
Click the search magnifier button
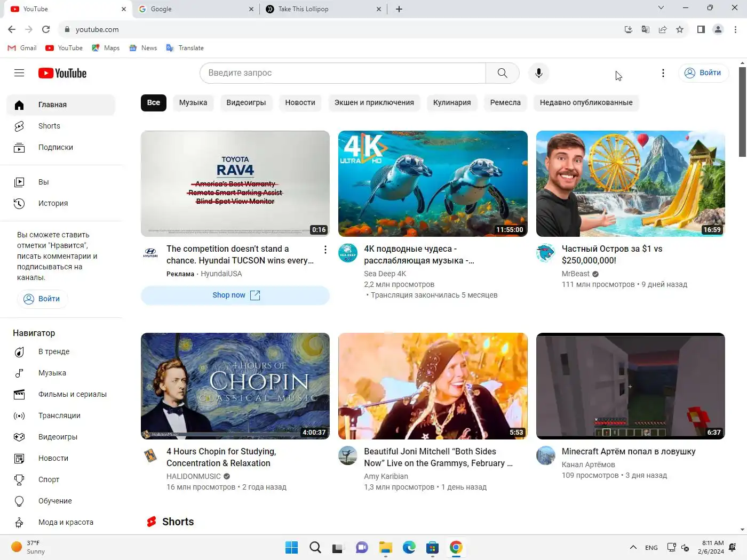point(502,73)
